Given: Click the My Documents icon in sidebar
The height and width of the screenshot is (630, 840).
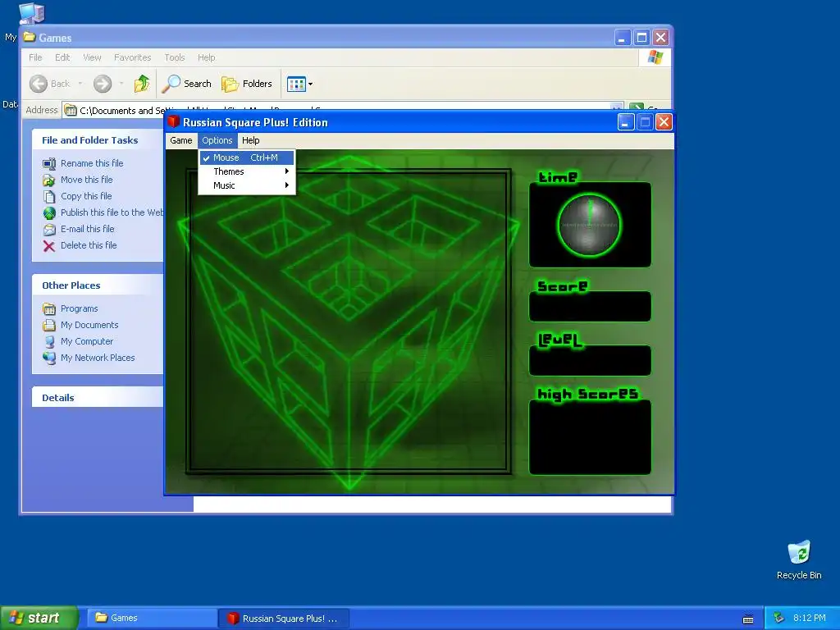Looking at the screenshot, I should coord(49,325).
